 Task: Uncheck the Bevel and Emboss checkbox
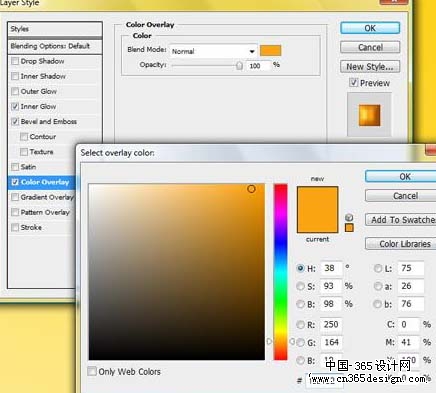(x=15, y=122)
